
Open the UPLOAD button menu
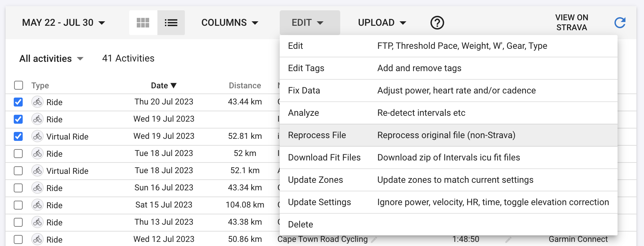pyautogui.click(x=382, y=23)
